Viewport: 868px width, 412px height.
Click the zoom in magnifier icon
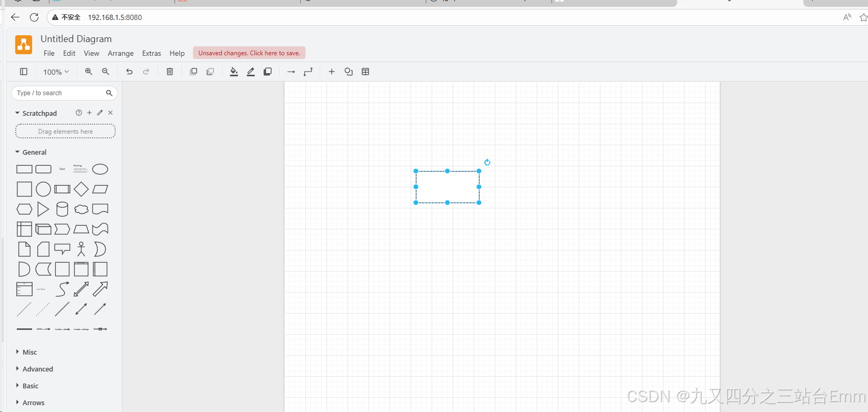(x=89, y=72)
